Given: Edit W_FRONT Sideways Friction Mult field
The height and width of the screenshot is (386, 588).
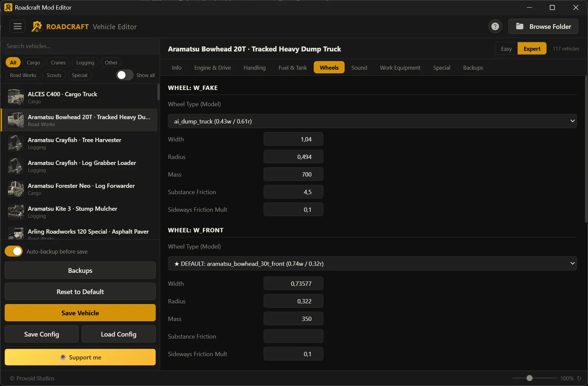Looking at the screenshot, I should 293,354.
